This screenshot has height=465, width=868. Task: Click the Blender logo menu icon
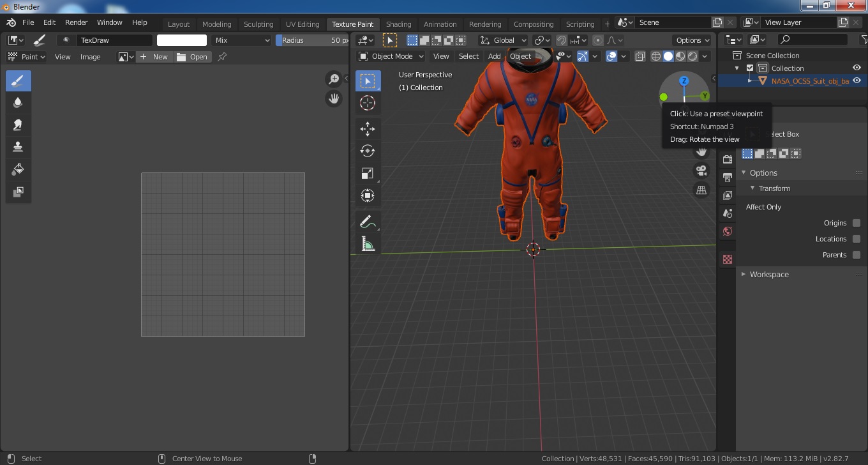(11, 22)
